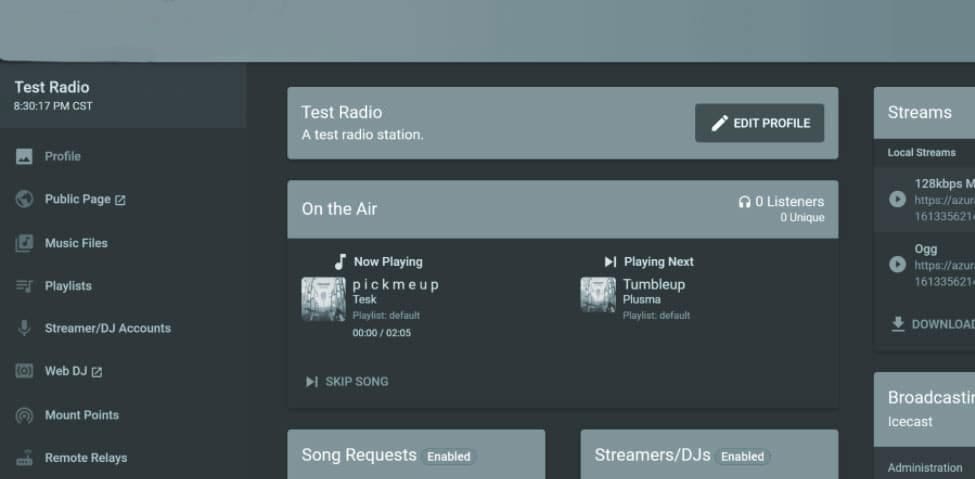Click the Public Page globe icon
This screenshot has width=975, height=479.
coord(25,199)
